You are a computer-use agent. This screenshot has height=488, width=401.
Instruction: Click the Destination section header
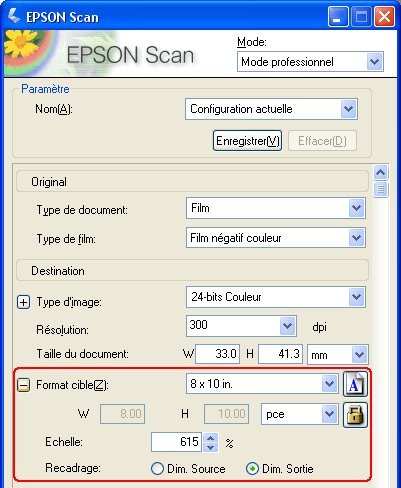point(192,270)
